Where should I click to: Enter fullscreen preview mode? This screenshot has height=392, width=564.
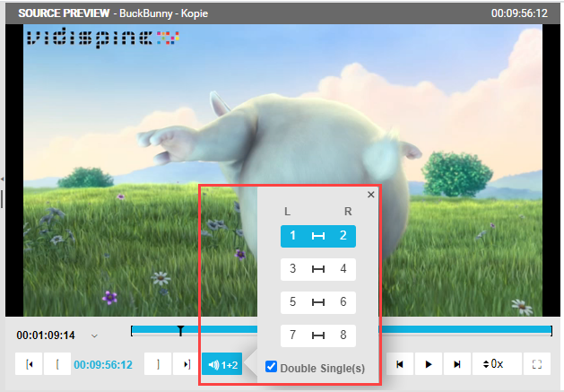[537, 364]
